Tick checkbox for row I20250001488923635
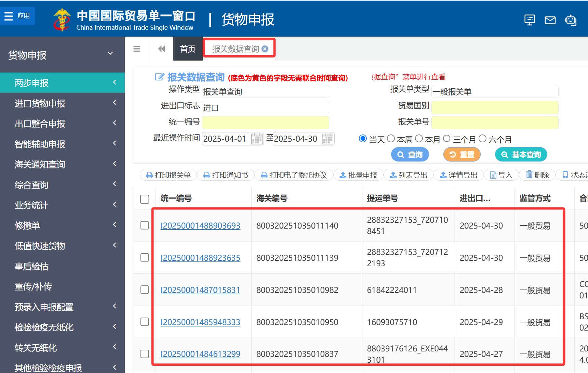The height and width of the screenshot is (373, 588). 145,257
